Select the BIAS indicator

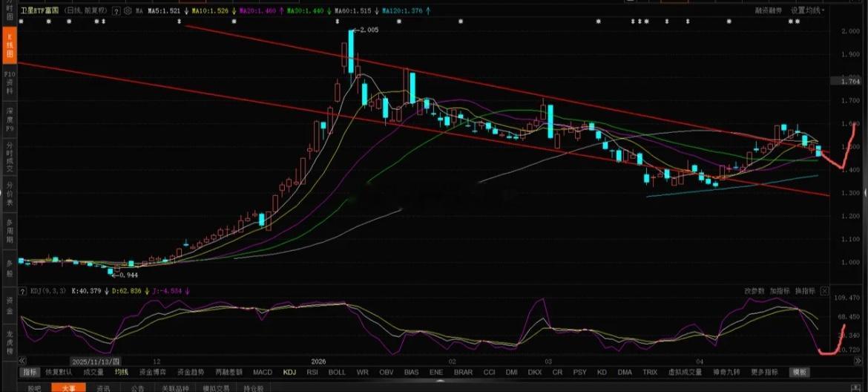coord(412,372)
